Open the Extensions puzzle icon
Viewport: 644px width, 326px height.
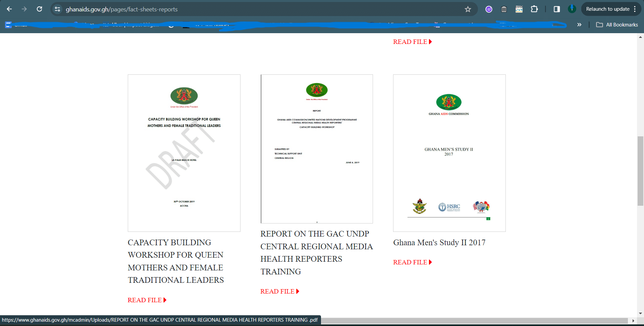(x=534, y=9)
